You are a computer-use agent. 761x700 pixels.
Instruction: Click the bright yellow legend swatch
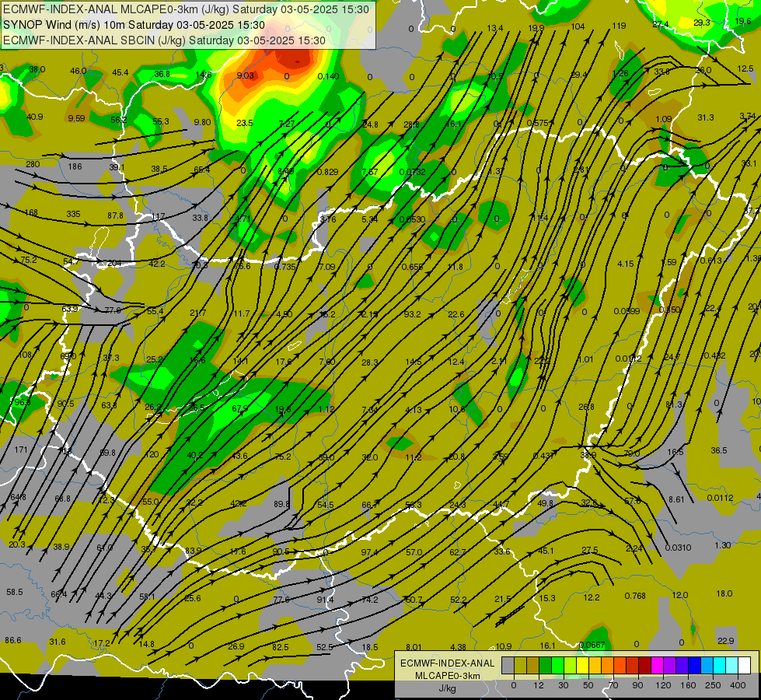pyautogui.click(x=583, y=665)
